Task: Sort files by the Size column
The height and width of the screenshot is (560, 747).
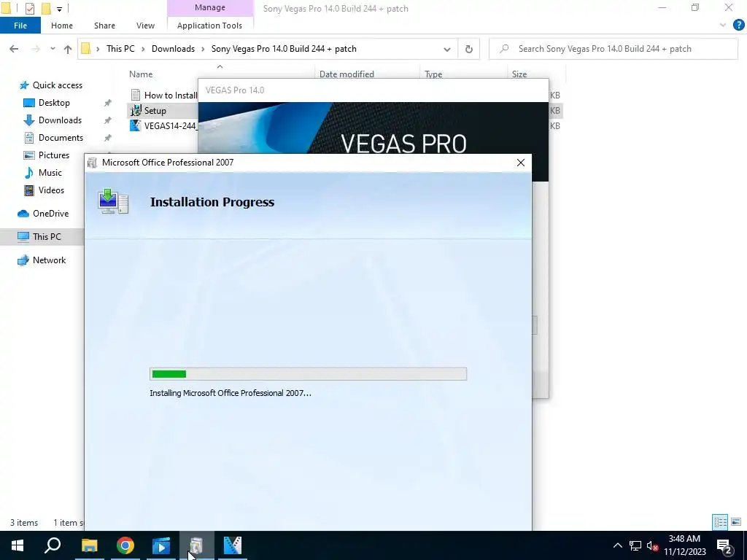Action: pyautogui.click(x=519, y=74)
